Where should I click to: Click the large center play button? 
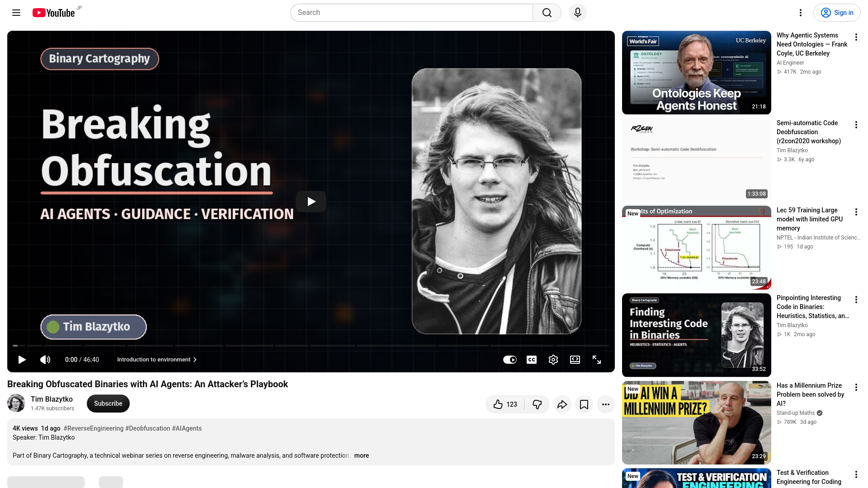[x=311, y=202]
